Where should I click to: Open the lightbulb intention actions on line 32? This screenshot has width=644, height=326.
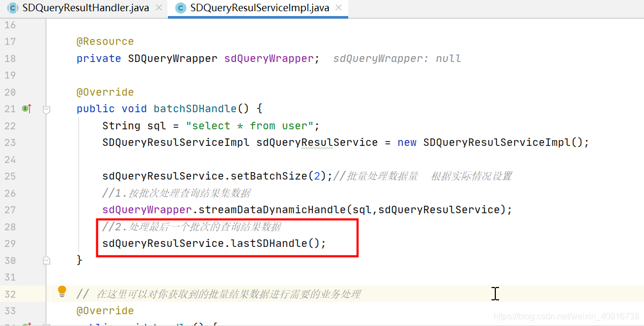pyautogui.click(x=62, y=291)
